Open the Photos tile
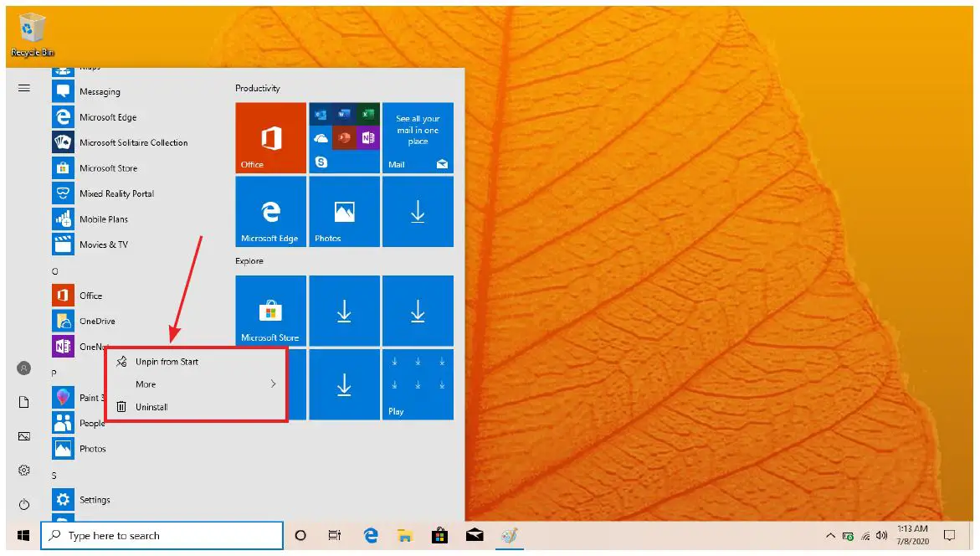Screen dimensions: 980x556 [344, 212]
